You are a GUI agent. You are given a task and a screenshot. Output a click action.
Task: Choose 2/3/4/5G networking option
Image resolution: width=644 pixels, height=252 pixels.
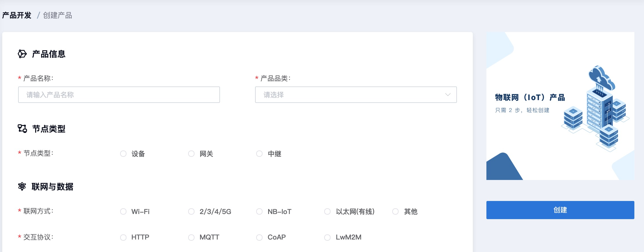[x=191, y=211]
